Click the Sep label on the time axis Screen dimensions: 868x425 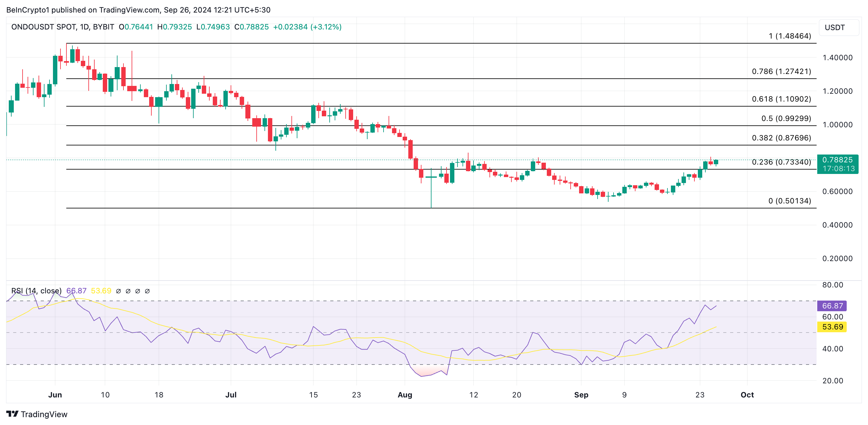pos(581,395)
